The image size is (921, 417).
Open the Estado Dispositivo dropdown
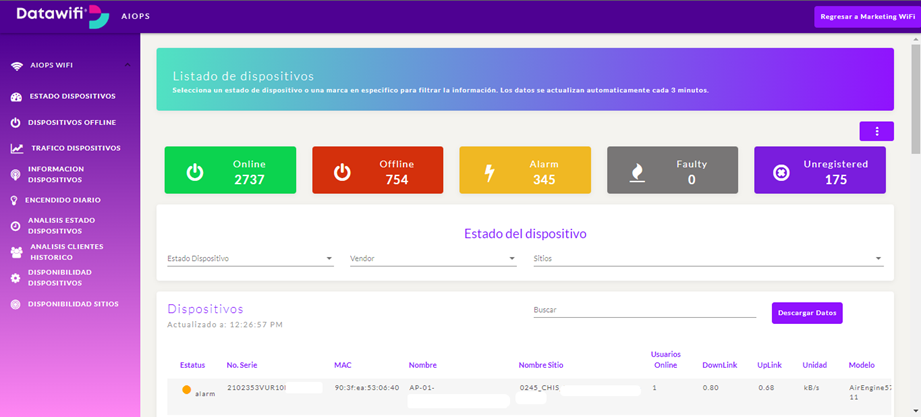click(250, 258)
